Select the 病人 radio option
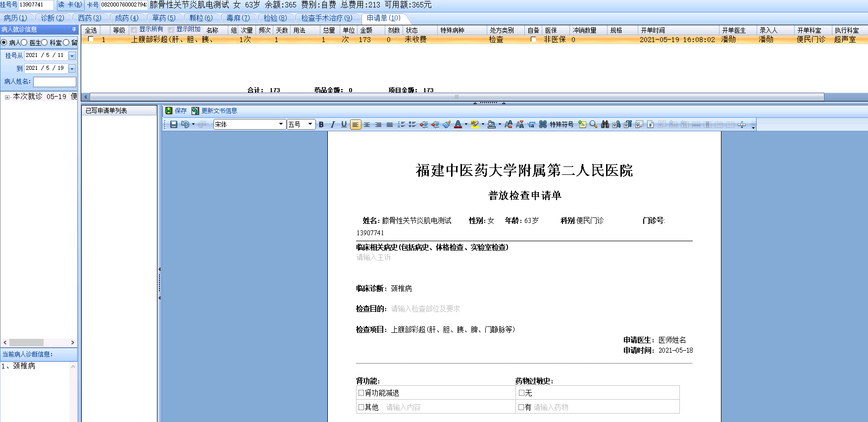 4,43
